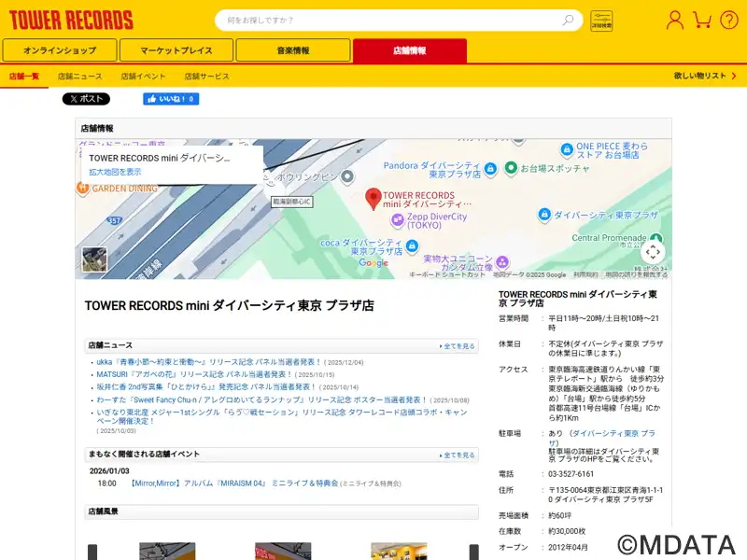Open the advanced search icon
Image resolution: width=747 pixels, height=560 pixels.
(601, 21)
